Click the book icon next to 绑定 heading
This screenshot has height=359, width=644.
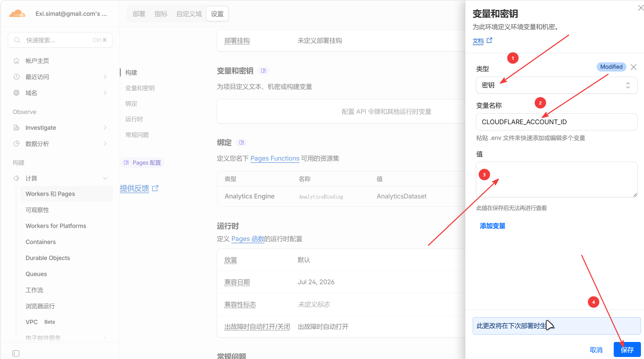[242, 142]
